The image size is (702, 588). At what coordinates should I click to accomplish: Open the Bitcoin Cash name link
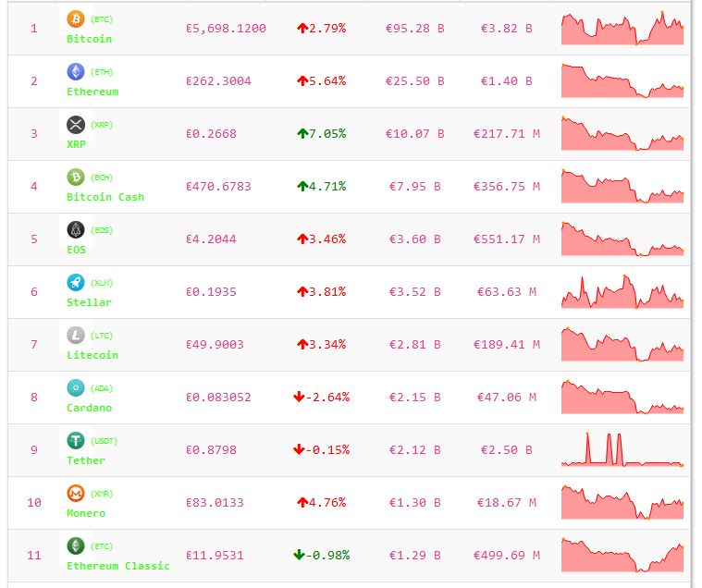(105, 197)
